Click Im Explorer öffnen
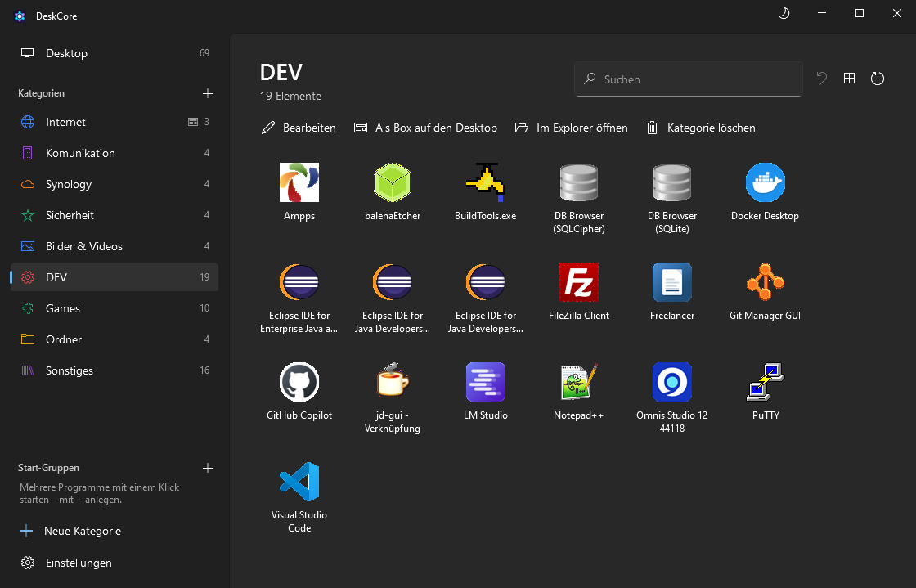This screenshot has height=588, width=916. point(572,128)
